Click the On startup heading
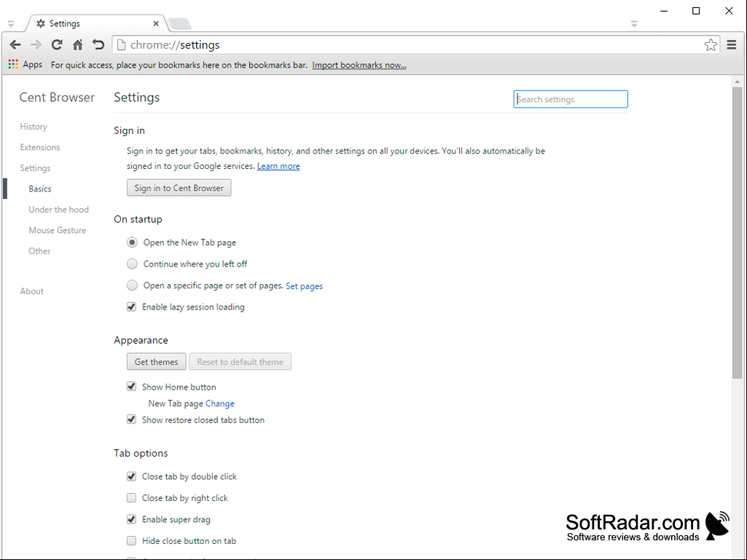The height and width of the screenshot is (560, 747). click(138, 219)
